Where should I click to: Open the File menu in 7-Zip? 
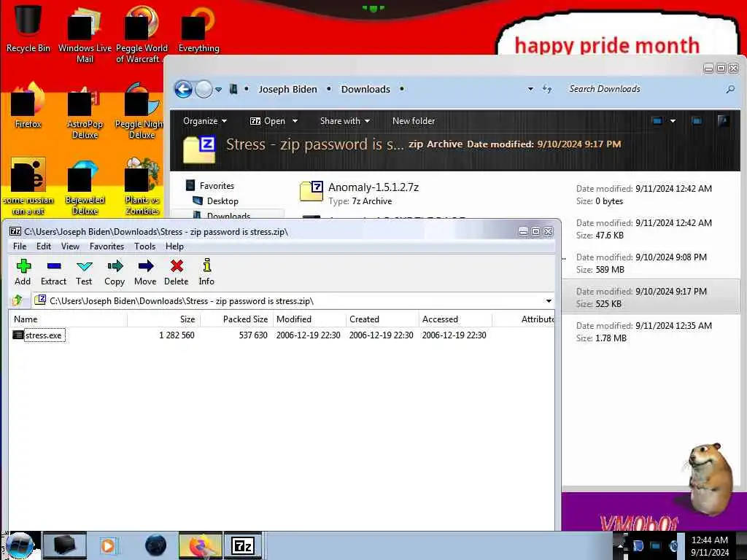click(x=20, y=246)
